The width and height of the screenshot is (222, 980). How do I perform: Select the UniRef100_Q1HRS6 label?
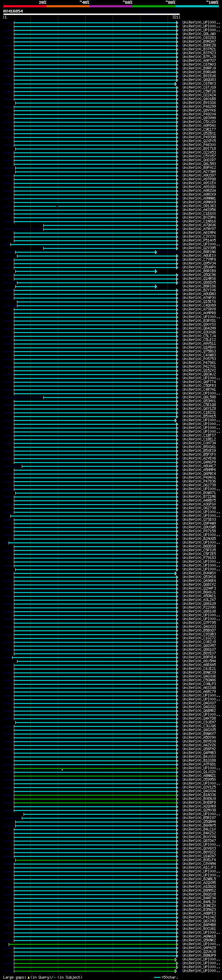click(x=199, y=279)
